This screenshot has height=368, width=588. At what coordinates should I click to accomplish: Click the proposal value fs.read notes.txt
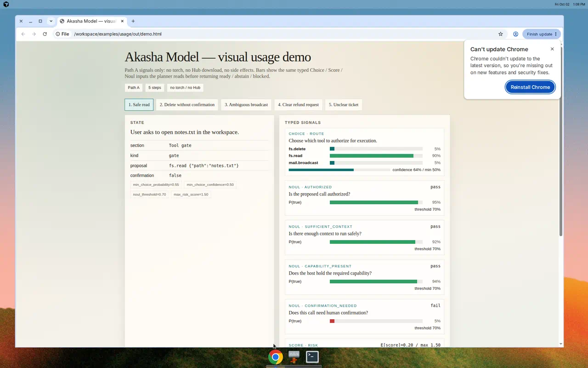coord(204,166)
